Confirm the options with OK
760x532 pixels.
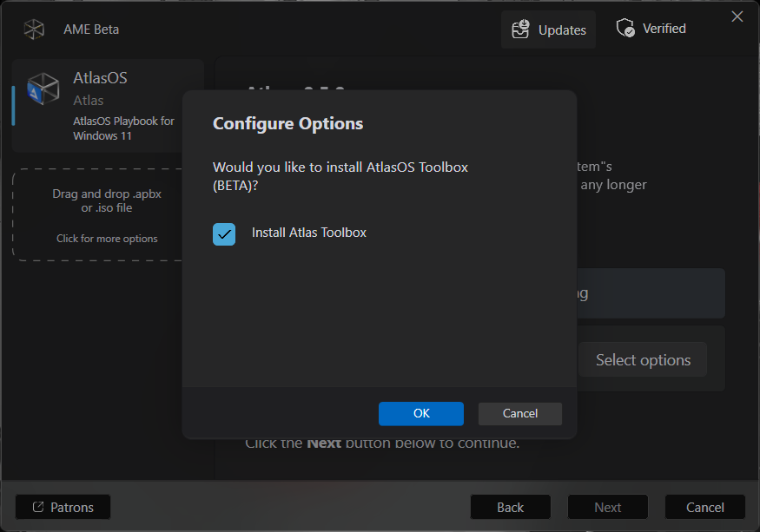click(421, 413)
